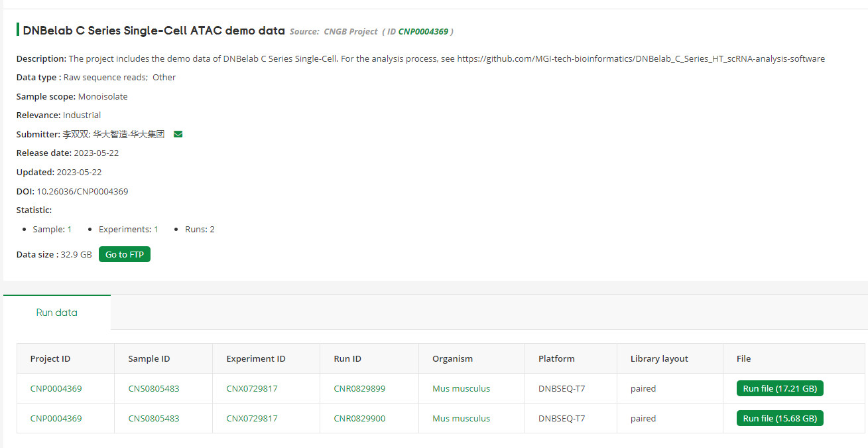The width and height of the screenshot is (868, 448).
Task: Click the DOI 10.26036/CNP0004369 text
Action: [82, 191]
